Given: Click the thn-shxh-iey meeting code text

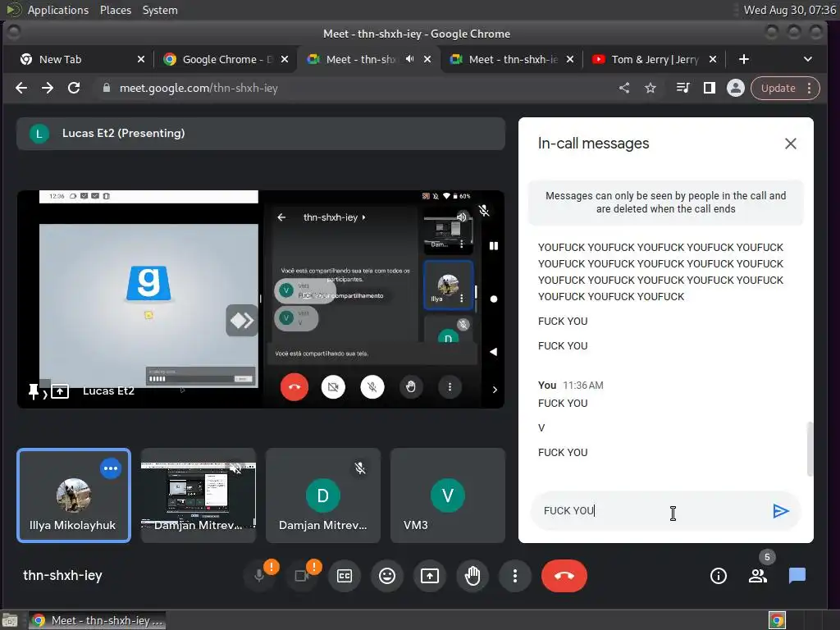Looking at the screenshot, I should point(62,575).
